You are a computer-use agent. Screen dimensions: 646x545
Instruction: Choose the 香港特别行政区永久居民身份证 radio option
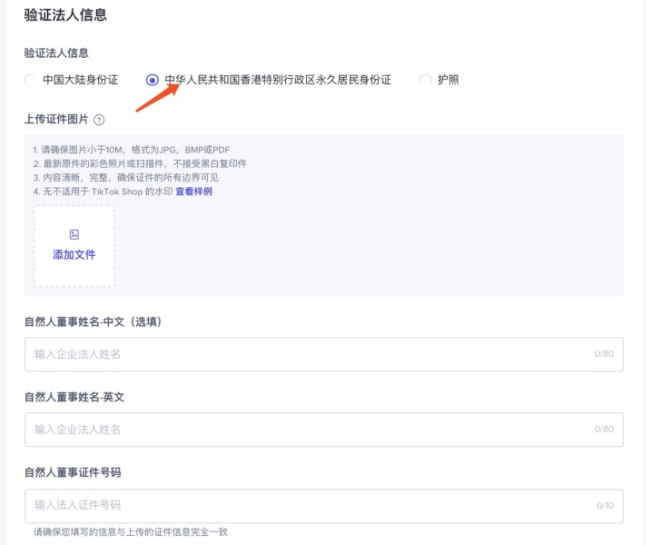(x=152, y=79)
